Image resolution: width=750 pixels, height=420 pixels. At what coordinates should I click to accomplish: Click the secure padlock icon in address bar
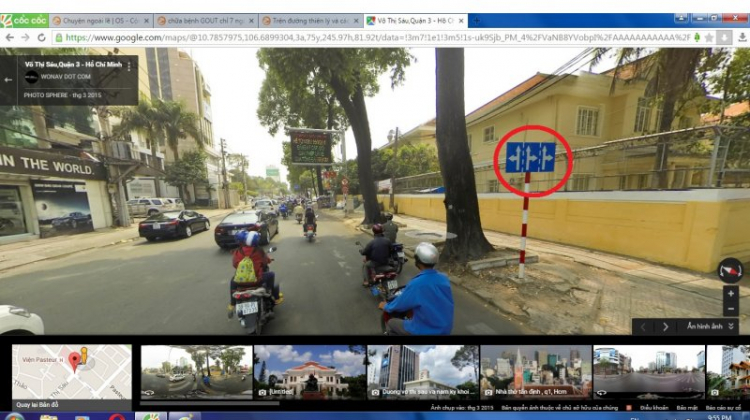pyautogui.click(x=59, y=37)
